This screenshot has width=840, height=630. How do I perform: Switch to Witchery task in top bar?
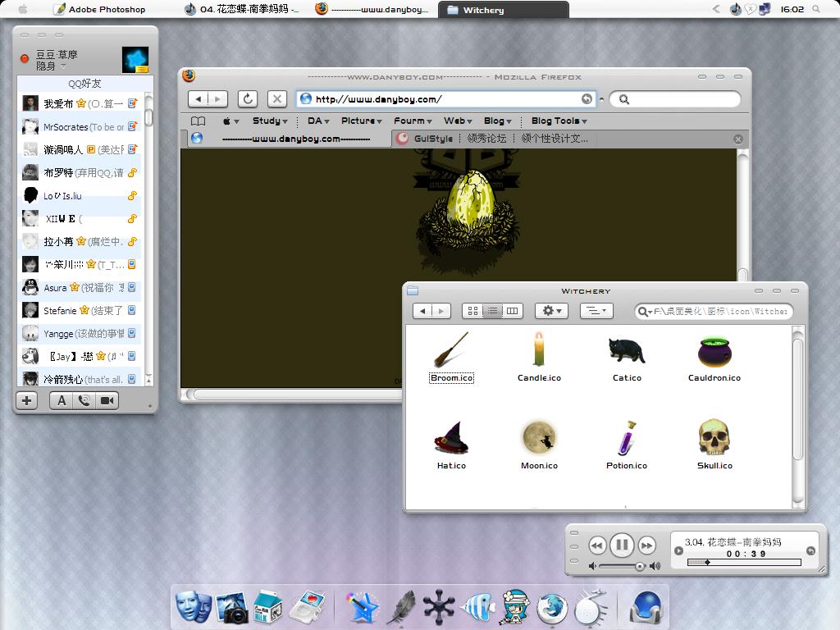pyautogui.click(x=503, y=10)
